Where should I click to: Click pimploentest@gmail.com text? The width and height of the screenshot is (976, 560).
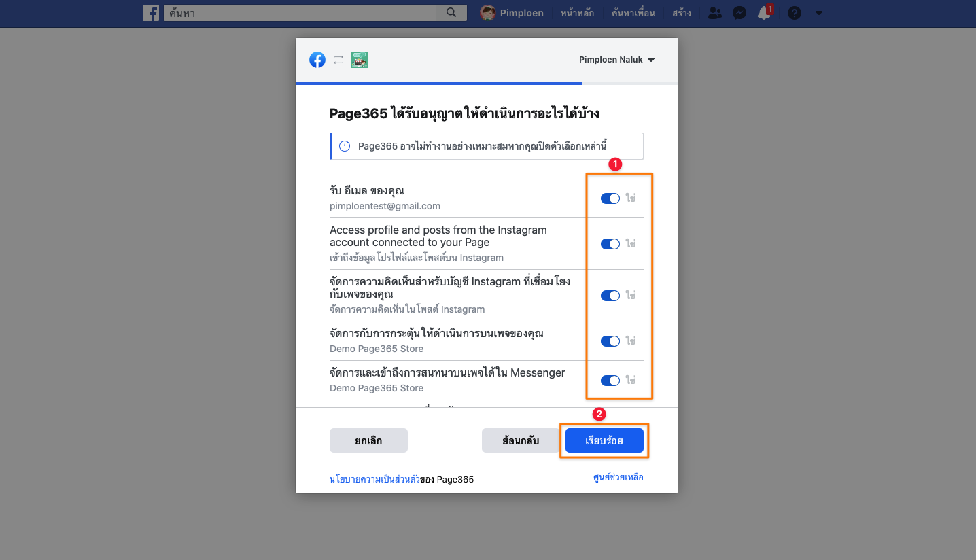click(385, 206)
